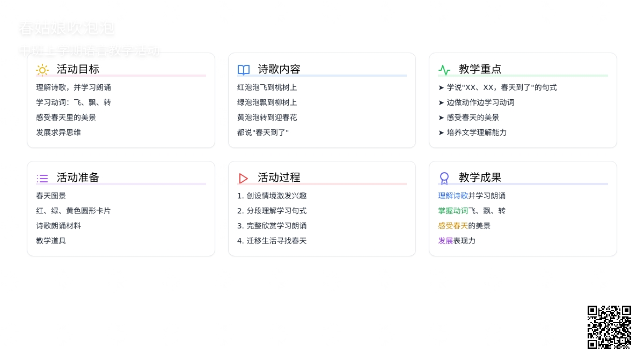Viewport: 644px width, 362px height.
Task: Click the bullet 边做动作边学习动词
Action: (x=476, y=102)
